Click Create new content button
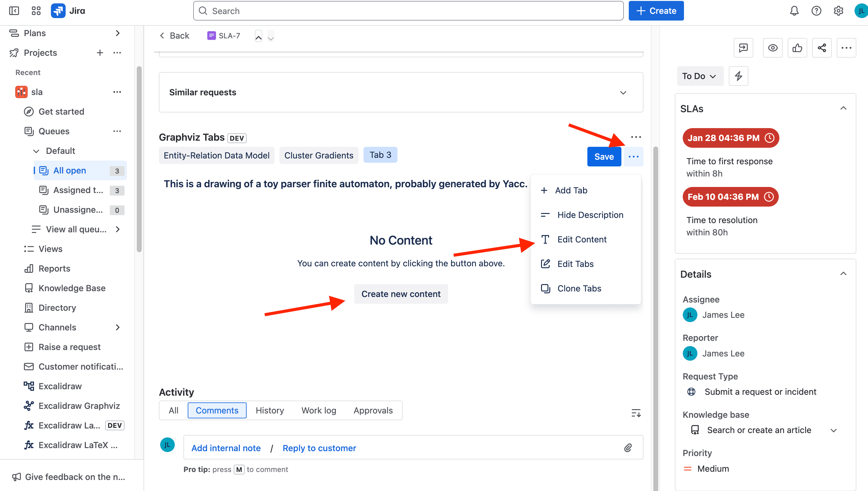The width and height of the screenshot is (868, 491). [x=401, y=294]
